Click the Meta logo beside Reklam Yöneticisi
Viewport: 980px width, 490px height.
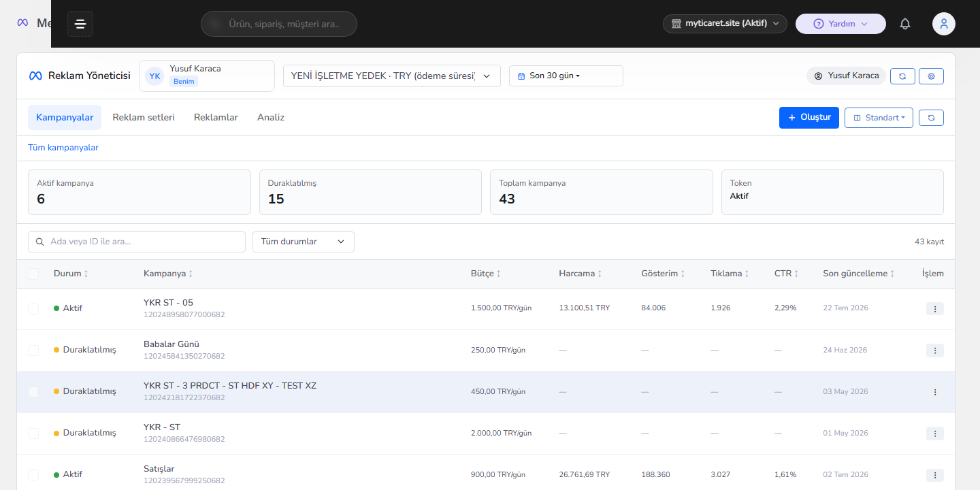pyautogui.click(x=35, y=76)
